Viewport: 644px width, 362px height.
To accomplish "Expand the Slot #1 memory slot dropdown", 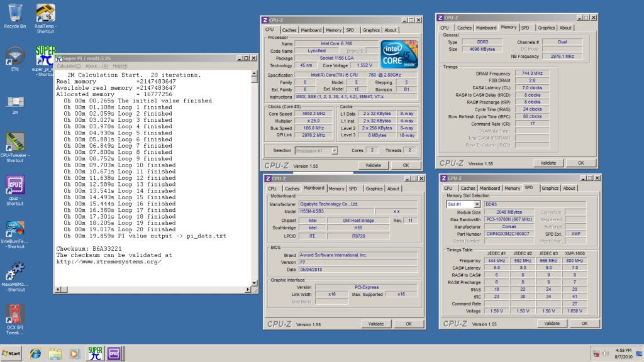I will (x=477, y=204).
